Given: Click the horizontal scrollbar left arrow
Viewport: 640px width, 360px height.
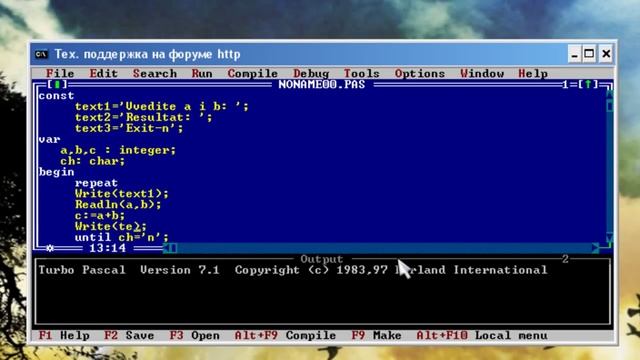Looking at the screenshot, I should pos(166,248).
